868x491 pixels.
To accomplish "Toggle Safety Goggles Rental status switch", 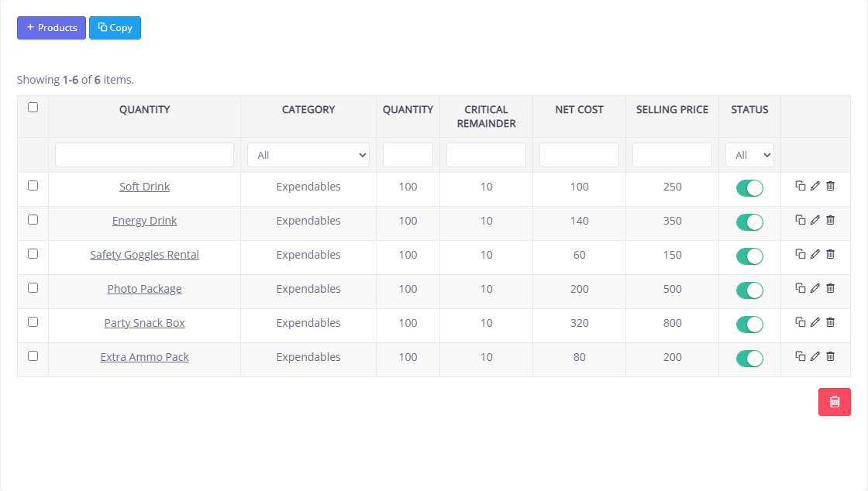I will pos(749,256).
